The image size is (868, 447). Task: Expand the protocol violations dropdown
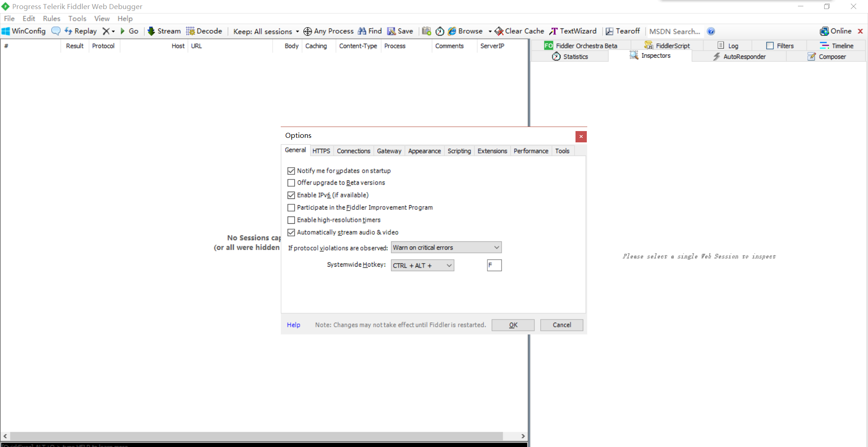[x=496, y=248]
